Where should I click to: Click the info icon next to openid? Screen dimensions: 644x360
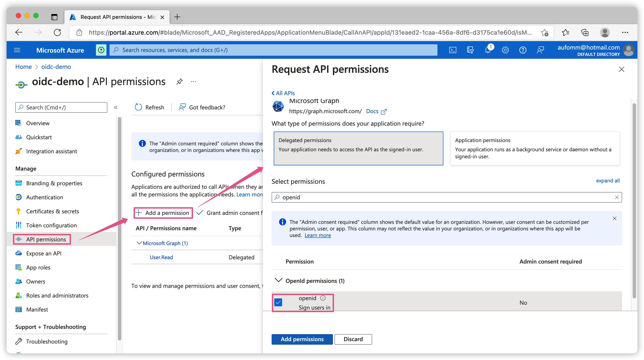(323, 298)
